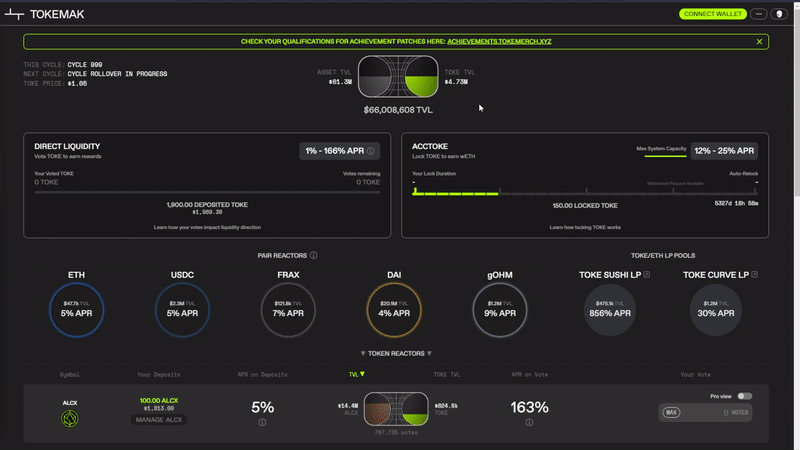Select the TOKE SUSHI LP pool circle

[x=610, y=310]
